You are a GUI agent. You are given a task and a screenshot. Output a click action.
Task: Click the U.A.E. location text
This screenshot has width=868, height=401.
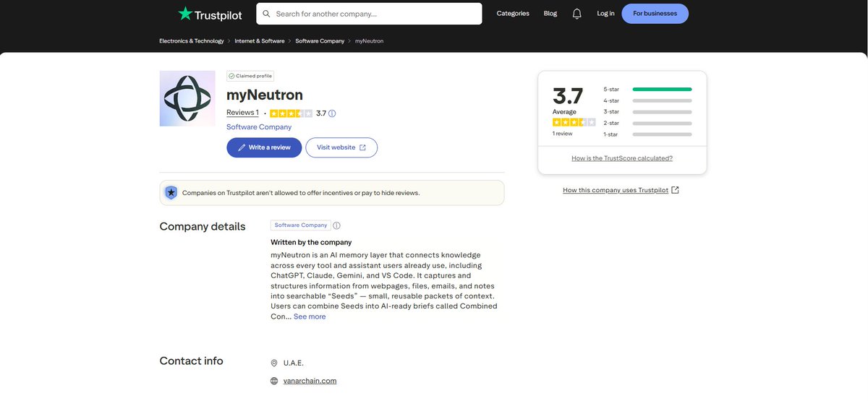click(x=294, y=363)
